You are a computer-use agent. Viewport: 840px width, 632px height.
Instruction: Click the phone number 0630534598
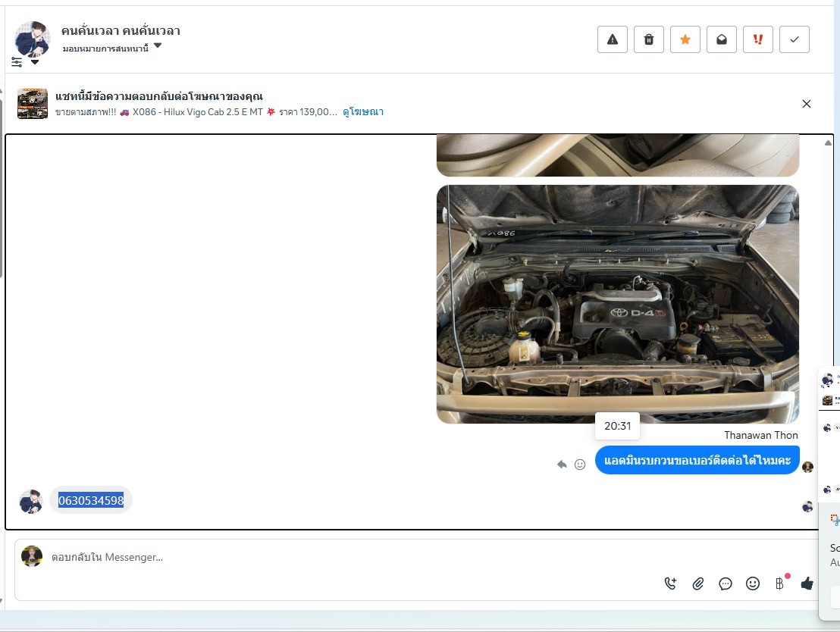pyautogui.click(x=91, y=500)
